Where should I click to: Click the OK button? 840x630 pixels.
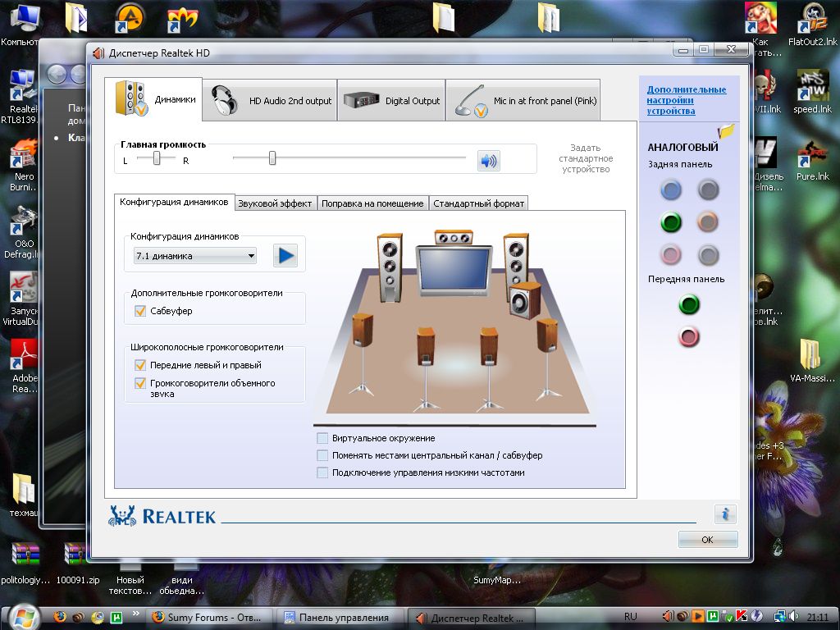[707, 540]
